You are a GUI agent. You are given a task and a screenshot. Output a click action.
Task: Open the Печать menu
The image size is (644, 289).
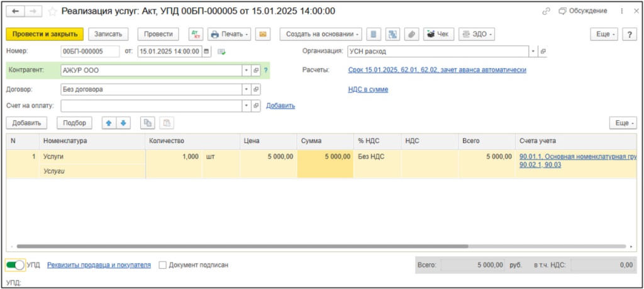pyautogui.click(x=229, y=34)
